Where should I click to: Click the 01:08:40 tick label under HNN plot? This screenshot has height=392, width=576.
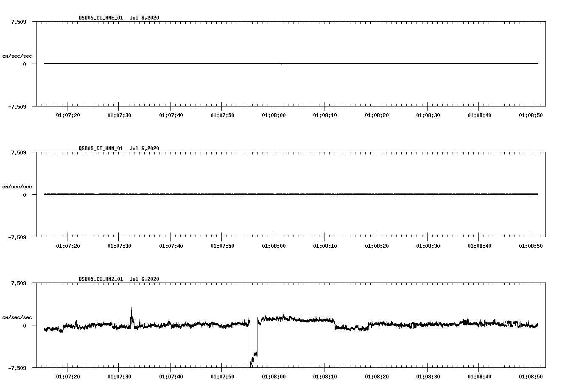click(x=479, y=246)
